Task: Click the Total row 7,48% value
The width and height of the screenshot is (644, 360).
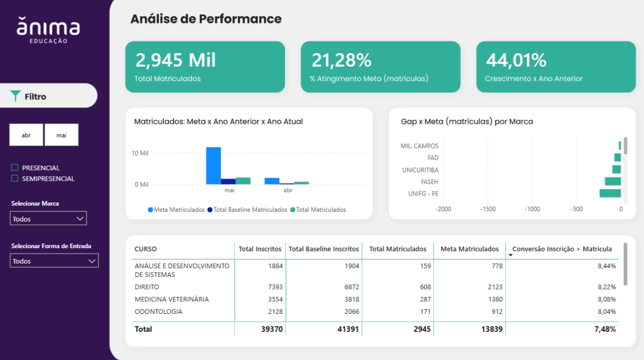Action: [x=605, y=329]
